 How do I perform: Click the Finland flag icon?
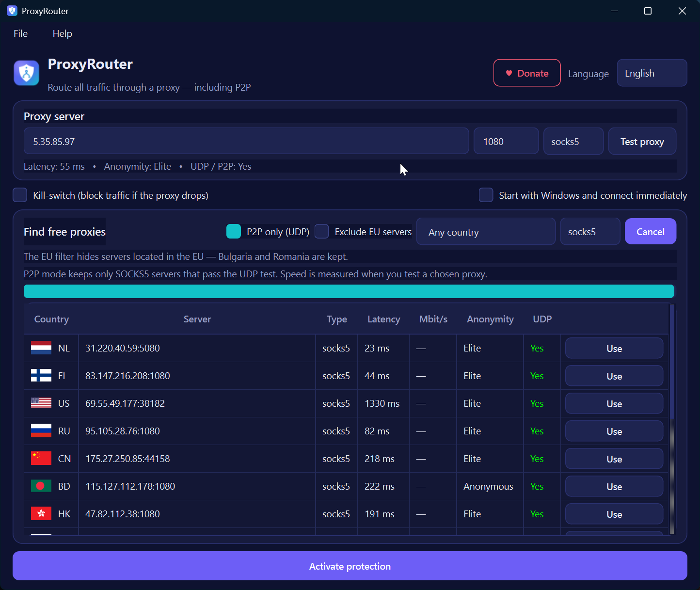[41, 376]
